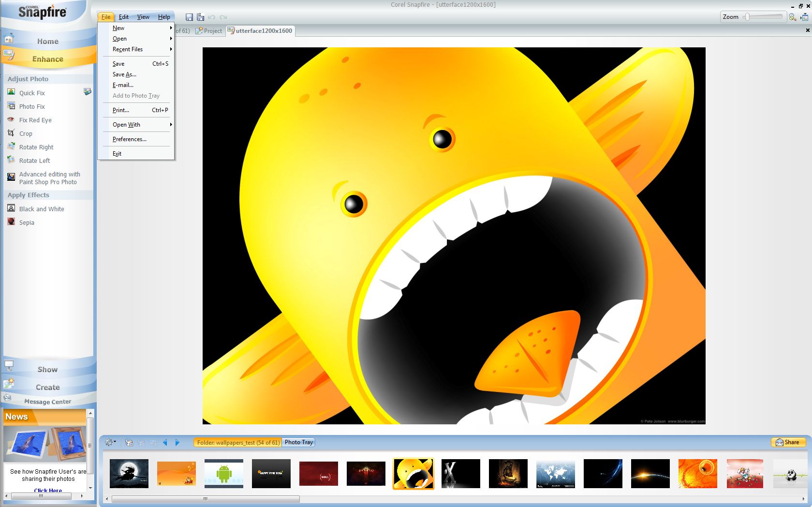
Task: Show the next photo with right arrow
Action: pyautogui.click(x=177, y=442)
